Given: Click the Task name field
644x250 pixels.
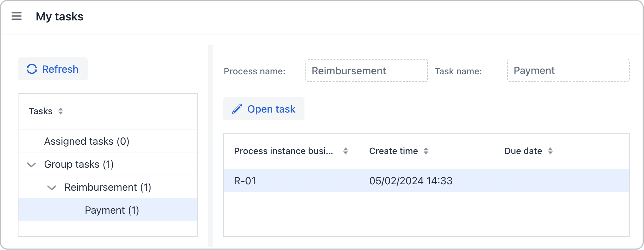Looking at the screenshot, I should pyautogui.click(x=568, y=70).
